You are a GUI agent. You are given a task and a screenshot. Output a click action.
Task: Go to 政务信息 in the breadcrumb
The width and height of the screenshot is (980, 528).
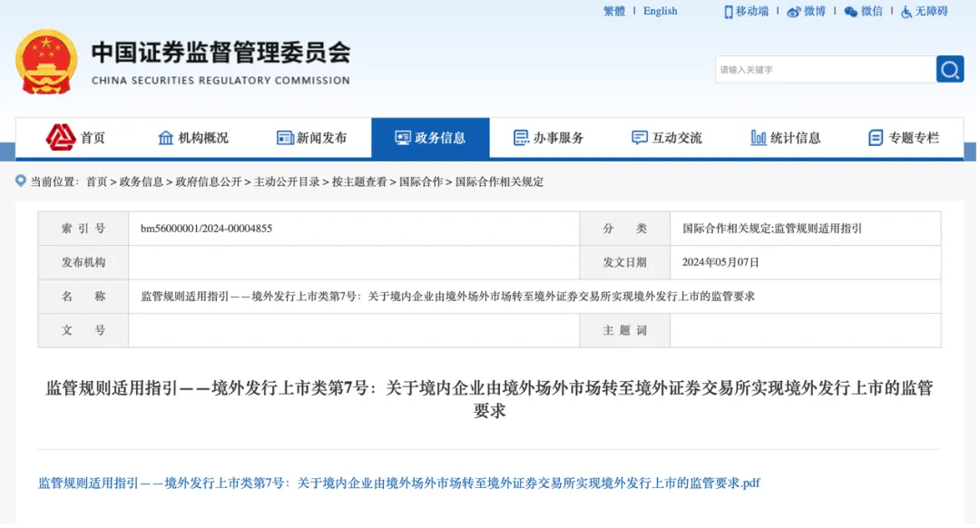click(x=142, y=182)
